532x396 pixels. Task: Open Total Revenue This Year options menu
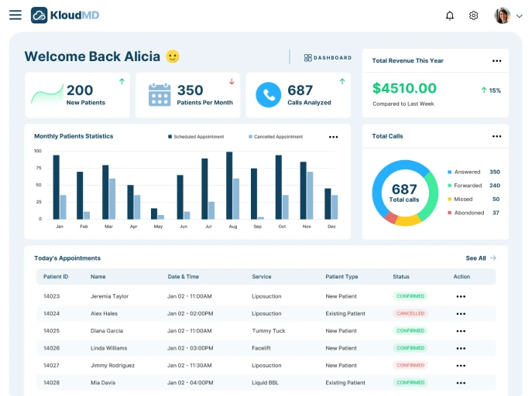click(496, 61)
